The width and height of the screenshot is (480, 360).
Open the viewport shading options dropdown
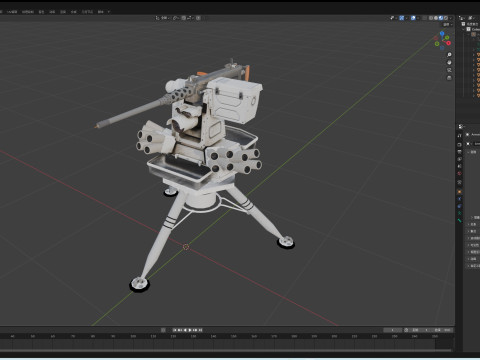[x=450, y=18]
